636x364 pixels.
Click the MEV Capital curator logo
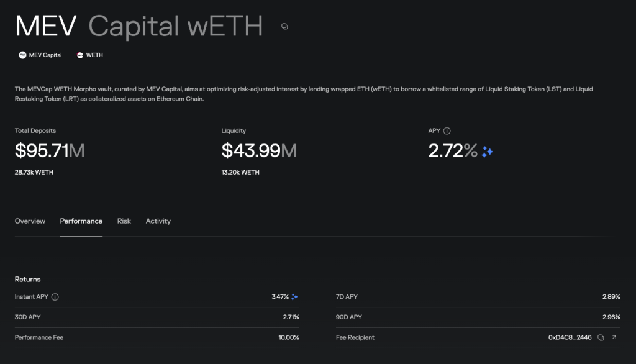tap(22, 55)
